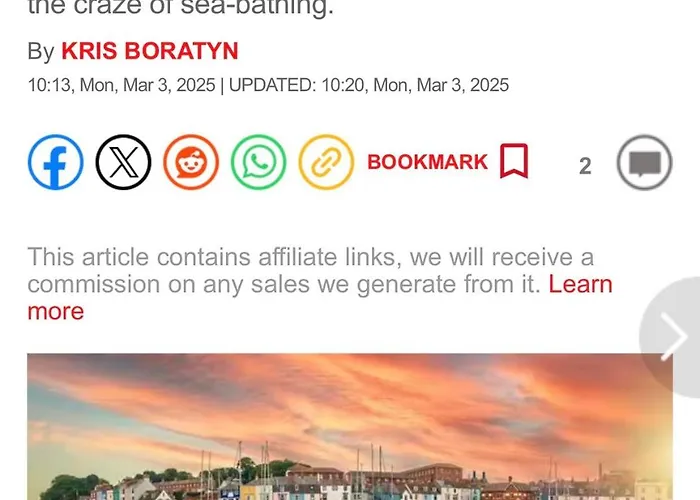Click the red bookmark flag icon

tap(514, 161)
